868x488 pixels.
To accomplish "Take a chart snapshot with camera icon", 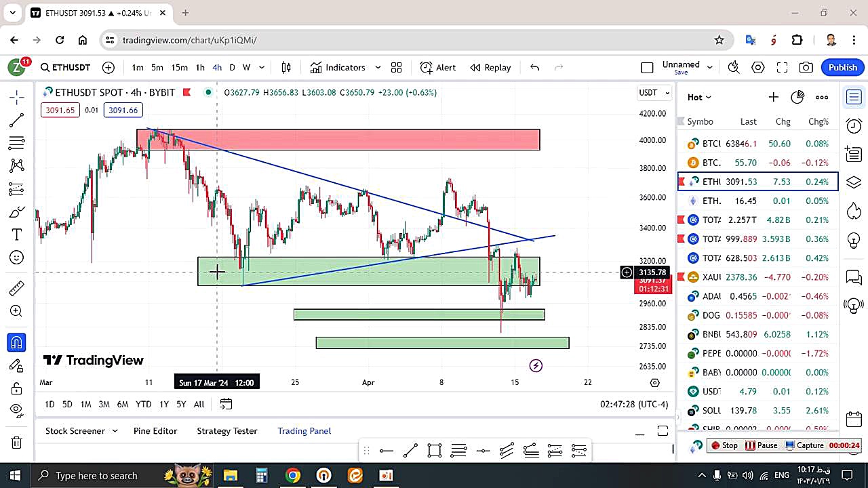I will (806, 67).
